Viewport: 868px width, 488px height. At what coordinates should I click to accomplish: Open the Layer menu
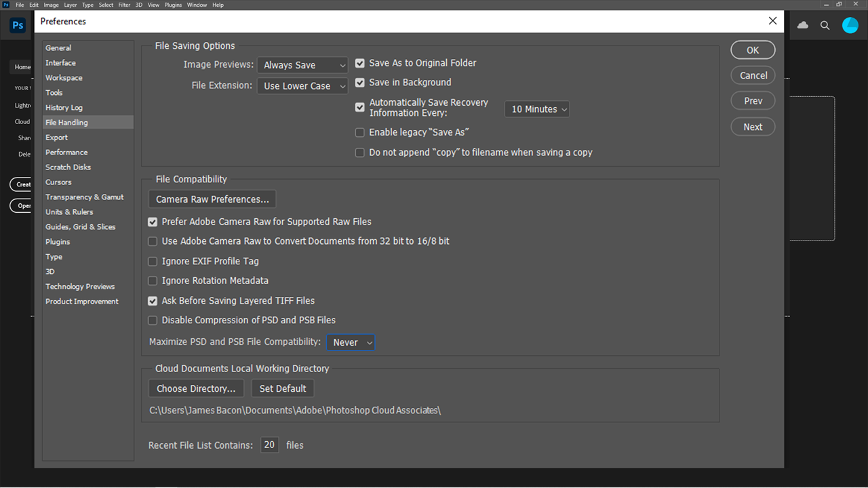coord(71,5)
